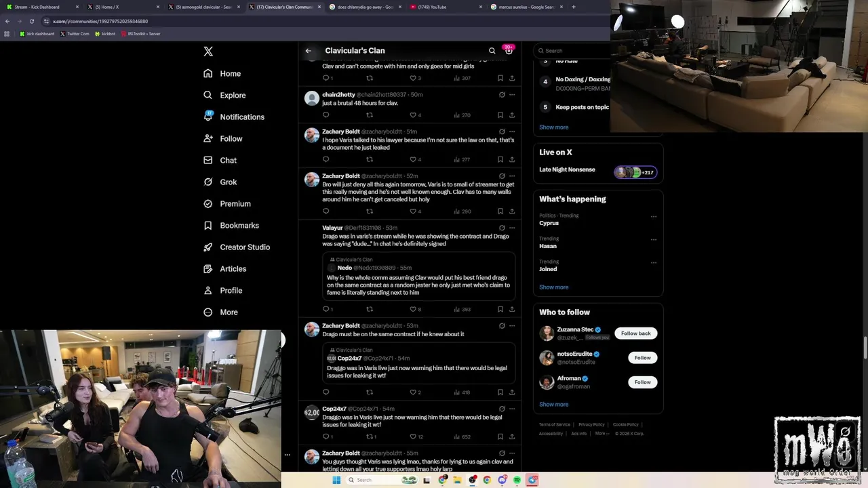Open more options on Cop24x7's 54m post
Image resolution: width=868 pixels, height=488 pixels.
[x=512, y=409]
